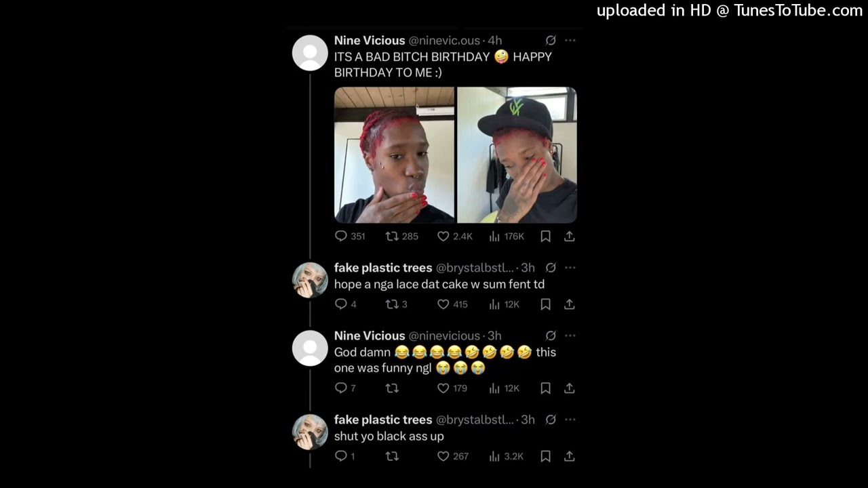The width and height of the screenshot is (868, 488).
Task: Open more options on 'God damn' reply
Action: point(570,335)
